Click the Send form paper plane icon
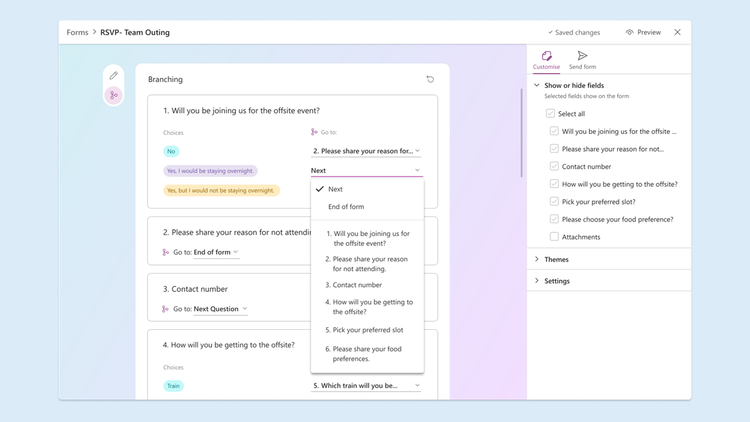This screenshot has width=750, height=422. click(582, 56)
